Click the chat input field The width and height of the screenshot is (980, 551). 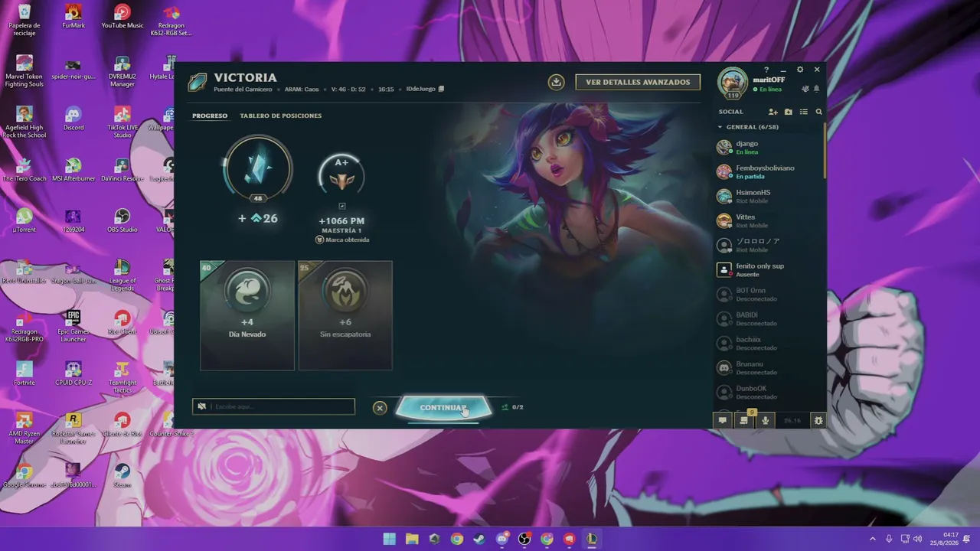pyautogui.click(x=273, y=406)
